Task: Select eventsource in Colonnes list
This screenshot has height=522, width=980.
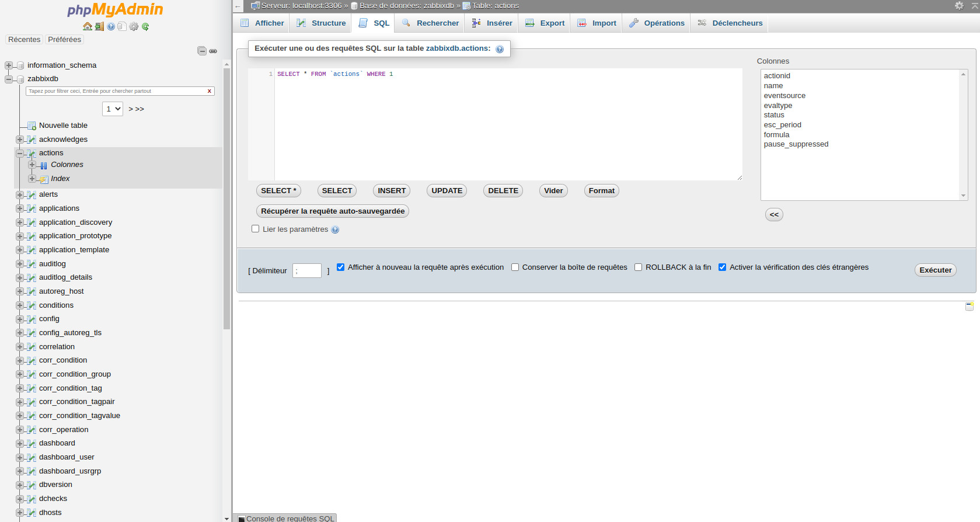Action: click(x=784, y=96)
